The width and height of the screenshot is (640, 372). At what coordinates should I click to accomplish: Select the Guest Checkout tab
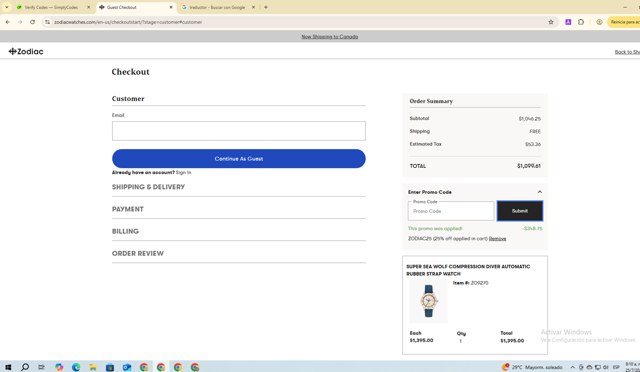pos(122,7)
